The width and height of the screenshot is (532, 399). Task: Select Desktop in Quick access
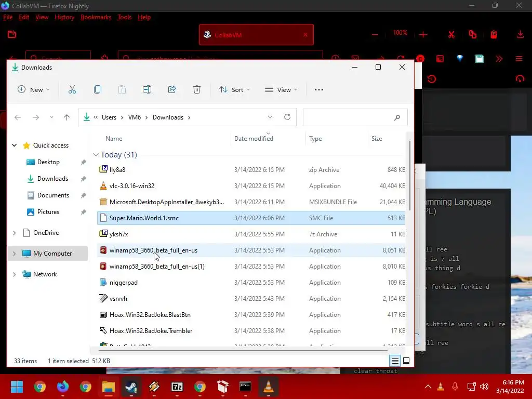click(48, 162)
